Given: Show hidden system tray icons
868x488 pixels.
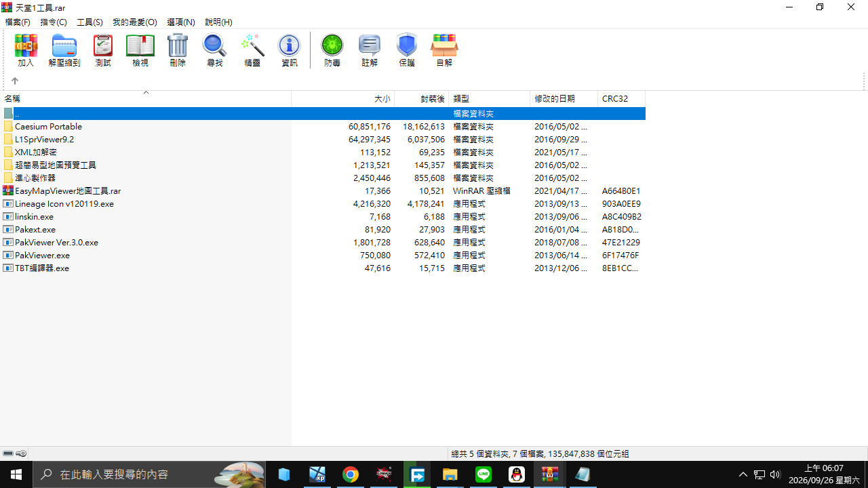Looking at the screenshot, I should (x=743, y=474).
